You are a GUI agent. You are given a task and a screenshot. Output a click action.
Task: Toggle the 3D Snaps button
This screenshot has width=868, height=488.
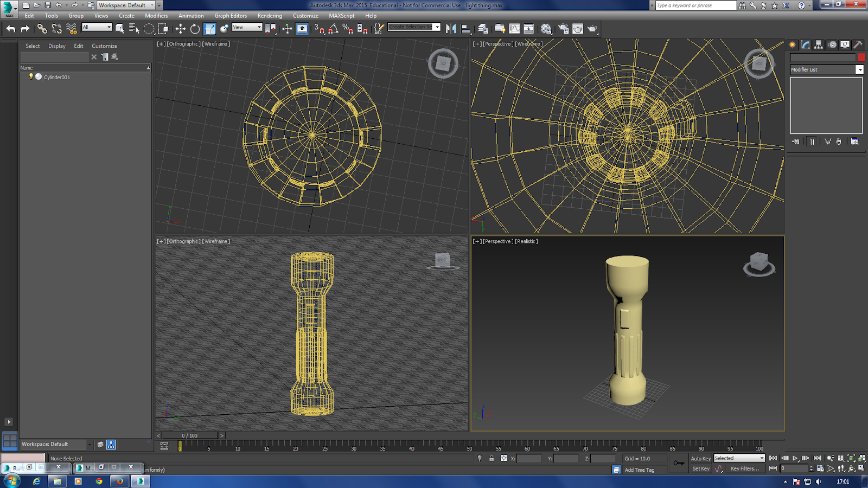319,29
